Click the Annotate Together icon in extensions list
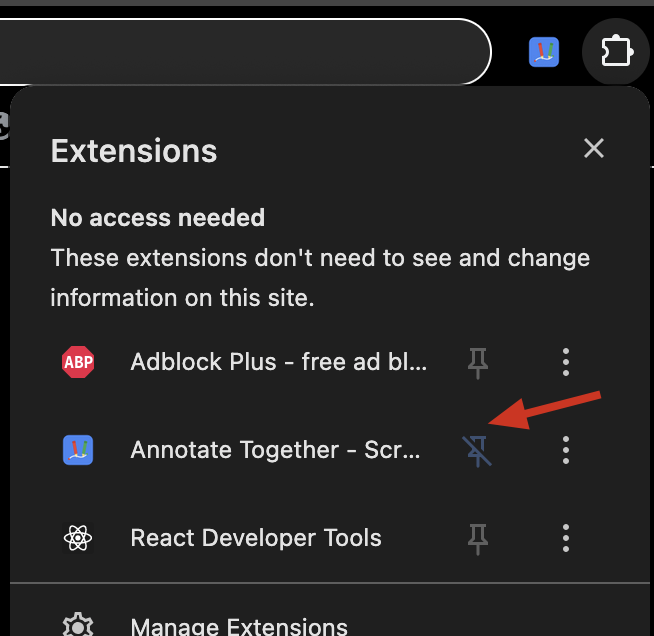The width and height of the screenshot is (654, 636). 78,450
